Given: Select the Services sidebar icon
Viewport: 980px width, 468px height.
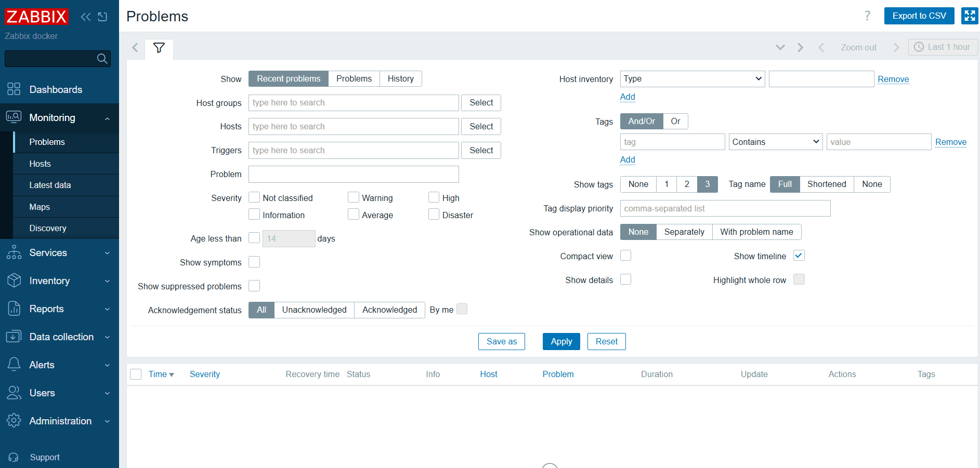Looking at the screenshot, I should point(14,252).
